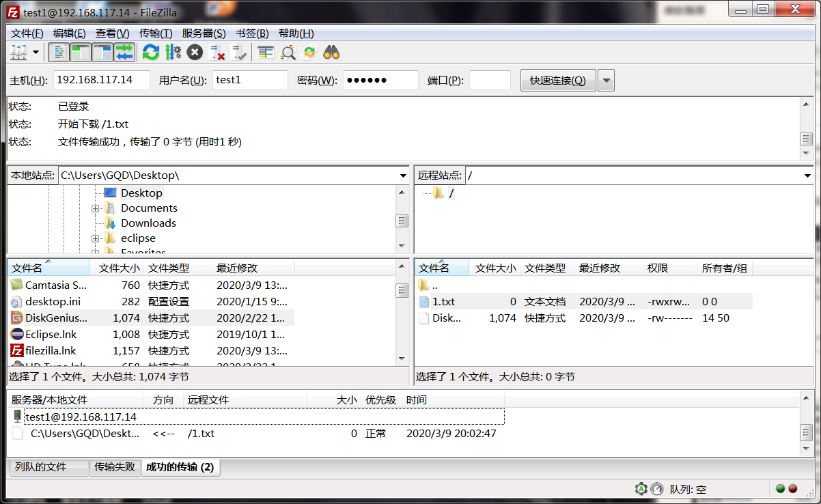Click the speed limits icon in status bar
Viewport: 821px width, 504px height.
click(x=656, y=489)
